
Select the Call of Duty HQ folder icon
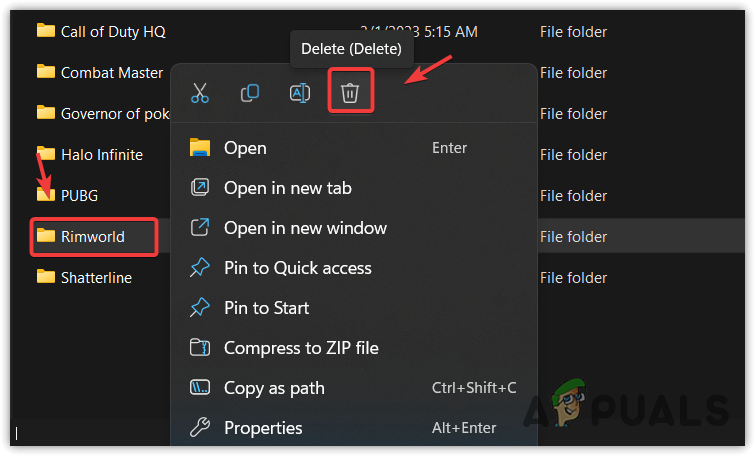(x=46, y=31)
